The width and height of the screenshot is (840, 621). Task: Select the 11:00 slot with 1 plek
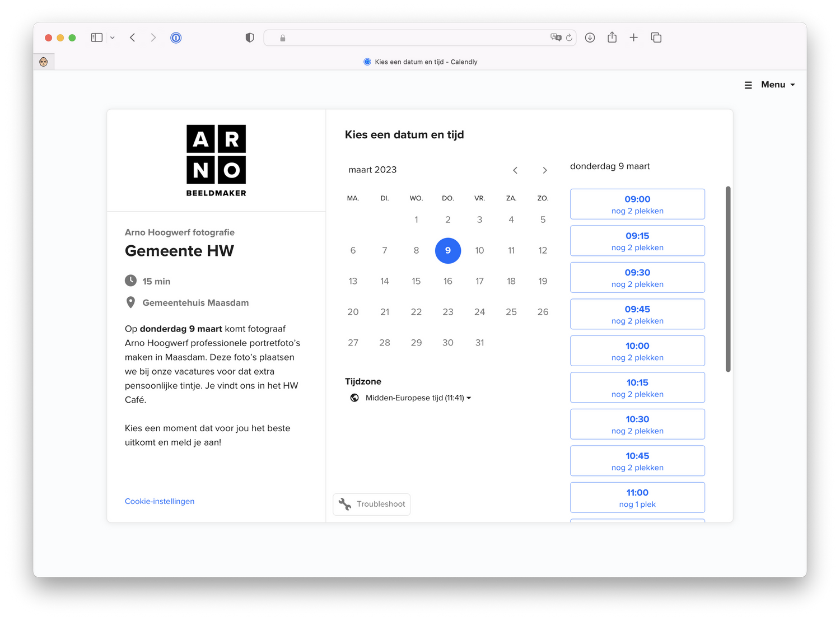(x=637, y=497)
